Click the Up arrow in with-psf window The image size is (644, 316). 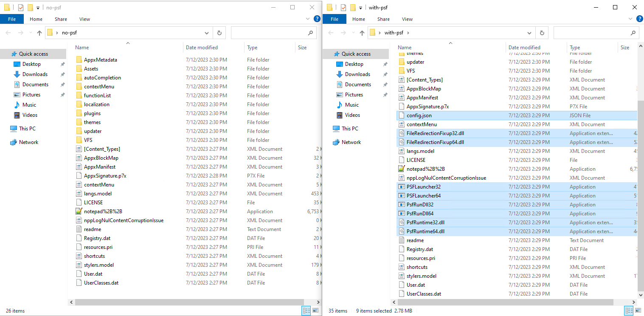pyautogui.click(x=362, y=33)
